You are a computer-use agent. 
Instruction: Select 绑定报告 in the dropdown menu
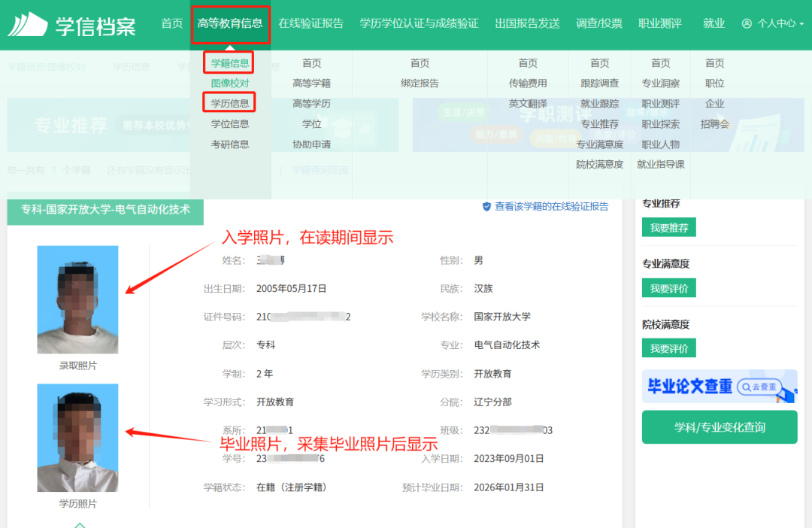pyautogui.click(x=420, y=83)
